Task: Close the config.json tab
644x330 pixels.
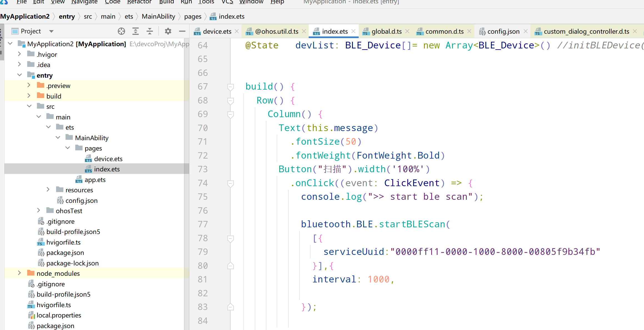Action: click(526, 31)
